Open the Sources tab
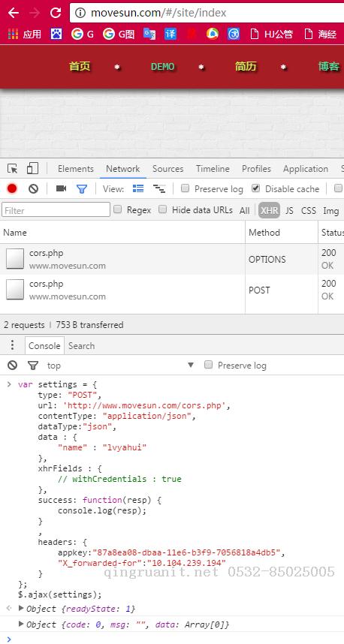The image size is (344, 644). coord(167,169)
